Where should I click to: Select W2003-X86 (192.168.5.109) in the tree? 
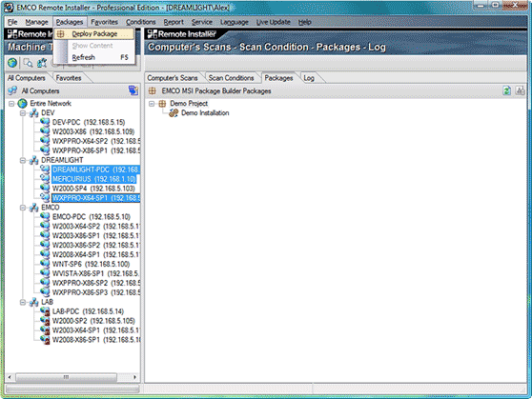[93, 131]
